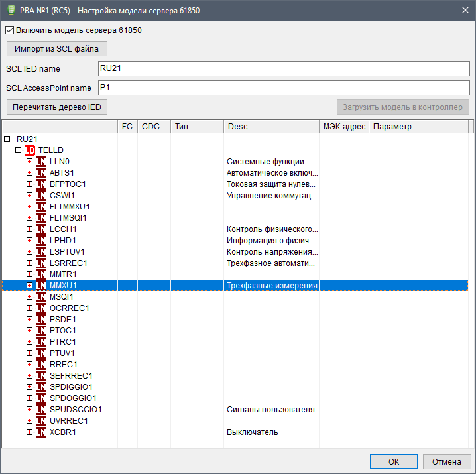Click the Desc column header

(270, 127)
